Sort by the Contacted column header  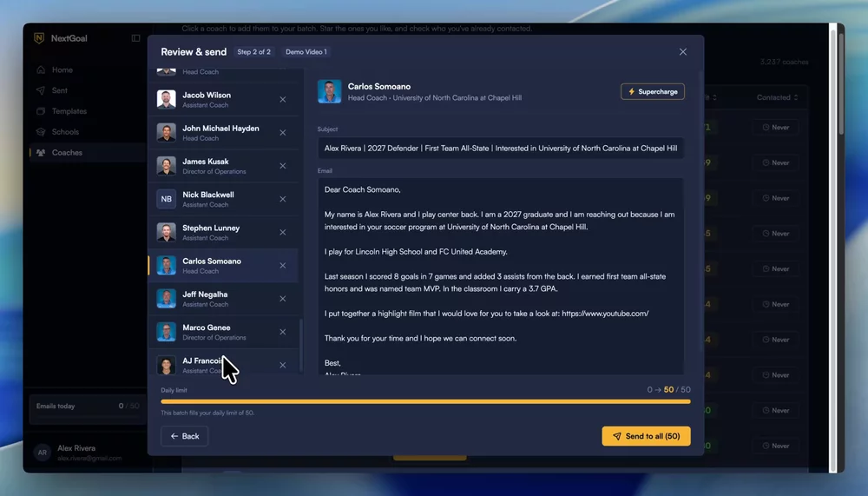(x=777, y=97)
